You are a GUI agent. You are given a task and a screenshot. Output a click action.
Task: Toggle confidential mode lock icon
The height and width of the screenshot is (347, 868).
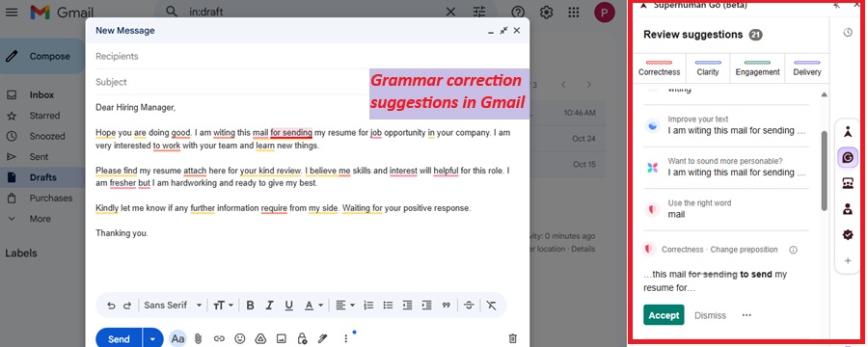(302, 338)
